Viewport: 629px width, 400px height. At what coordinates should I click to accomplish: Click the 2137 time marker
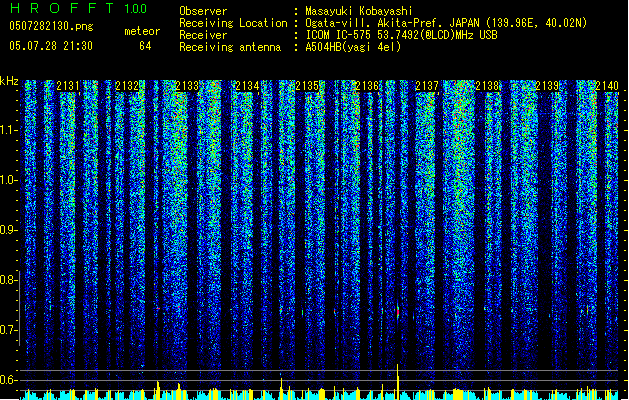pyautogui.click(x=427, y=86)
